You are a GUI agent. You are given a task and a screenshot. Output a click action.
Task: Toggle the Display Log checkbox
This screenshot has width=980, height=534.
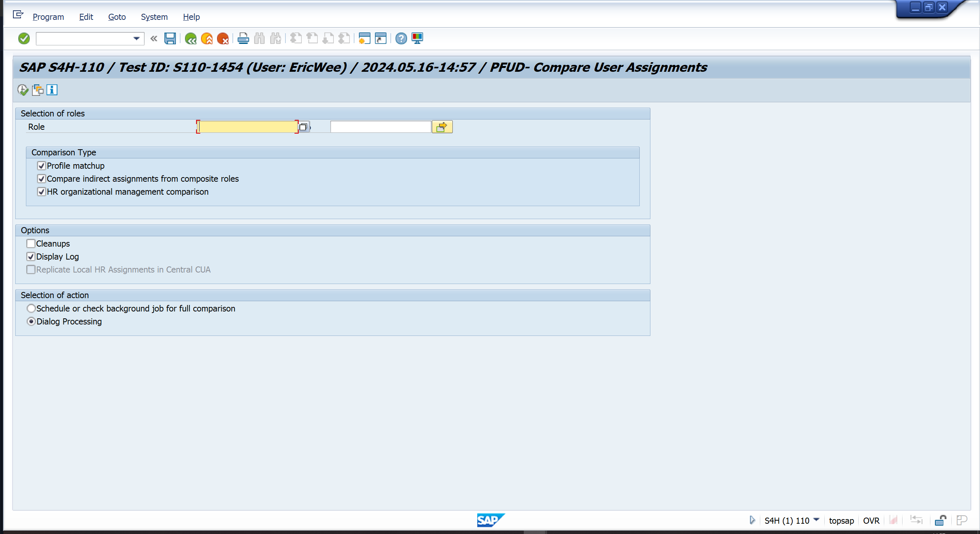(31, 257)
